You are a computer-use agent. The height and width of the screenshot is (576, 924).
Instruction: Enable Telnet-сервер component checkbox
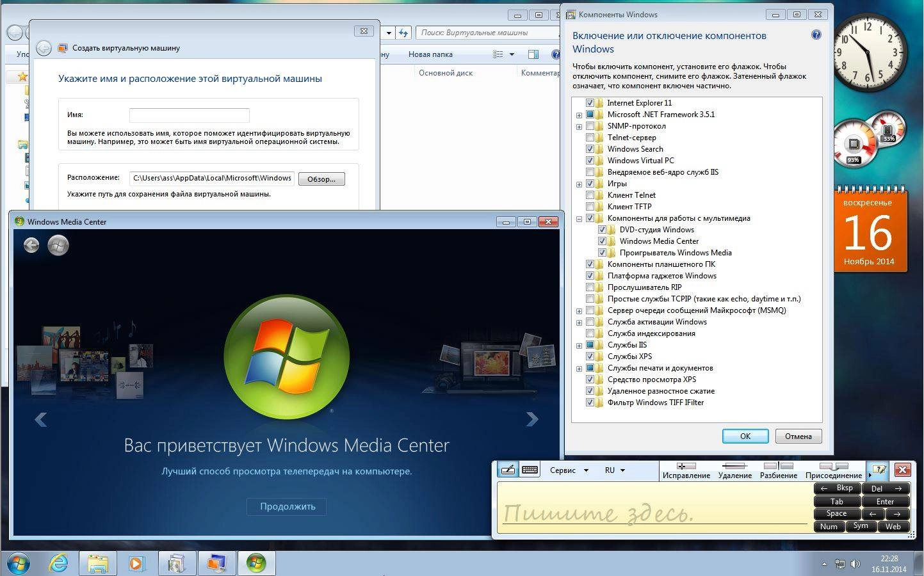pos(590,138)
